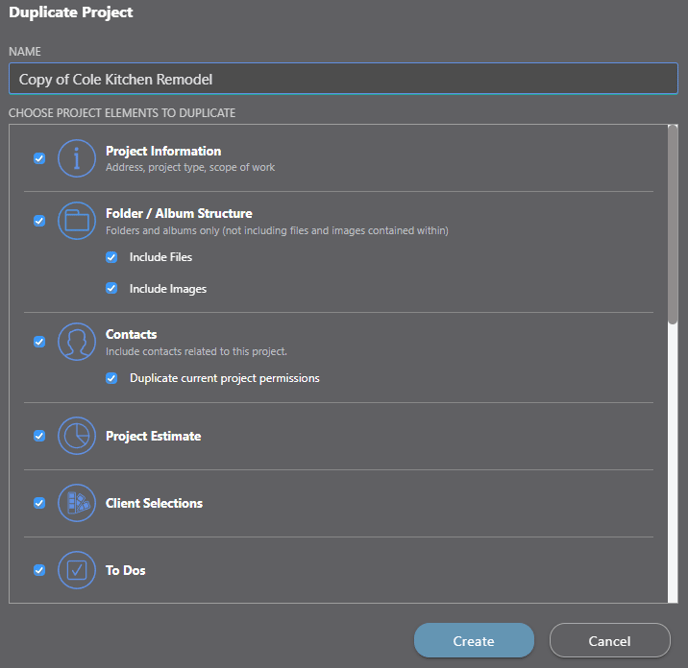Image resolution: width=688 pixels, height=668 pixels.
Task: Click the Create button
Action: 474,641
